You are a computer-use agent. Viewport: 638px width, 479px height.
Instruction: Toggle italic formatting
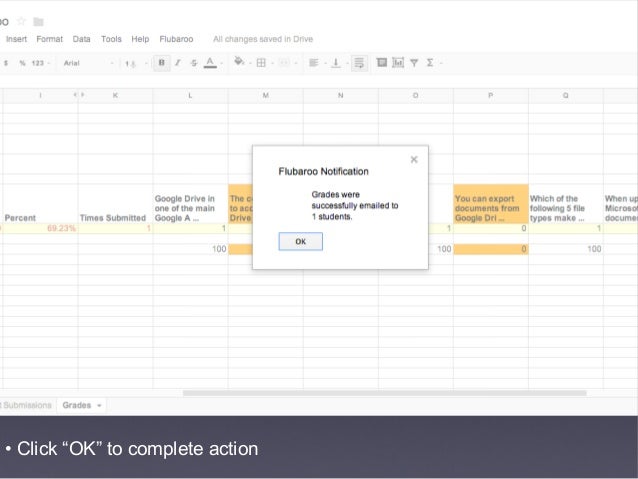tap(178, 63)
